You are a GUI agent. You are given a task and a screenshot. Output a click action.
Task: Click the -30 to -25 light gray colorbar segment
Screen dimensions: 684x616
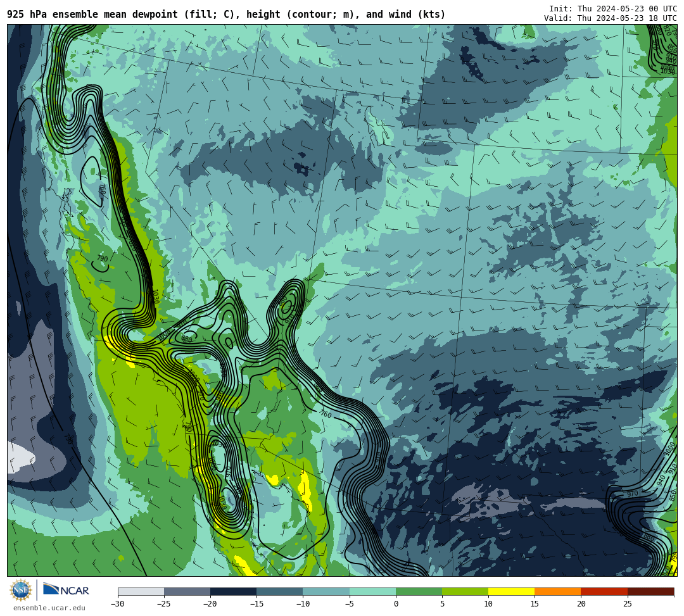tap(141, 591)
